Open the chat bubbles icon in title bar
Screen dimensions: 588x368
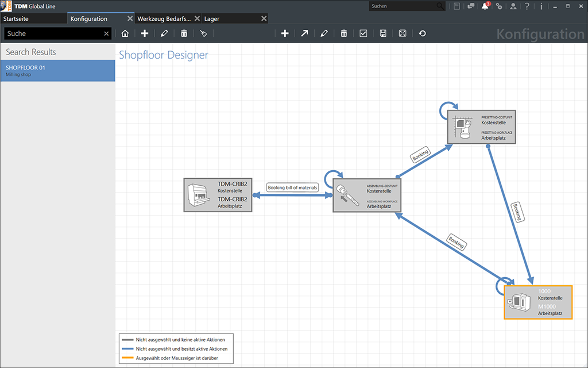tap(471, 6)
